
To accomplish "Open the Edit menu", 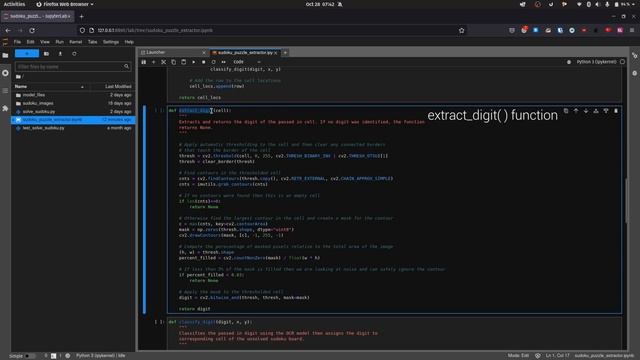I will pyautogui.click(x=31, y=42).
